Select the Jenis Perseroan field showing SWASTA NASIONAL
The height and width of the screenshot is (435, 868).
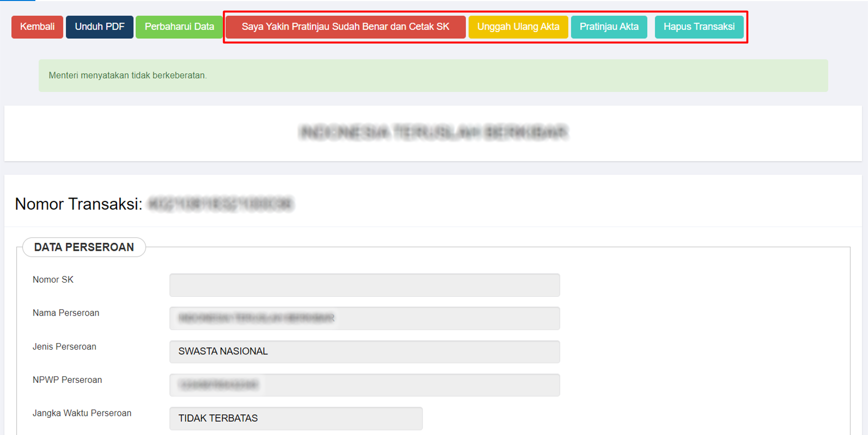[364, 351]
